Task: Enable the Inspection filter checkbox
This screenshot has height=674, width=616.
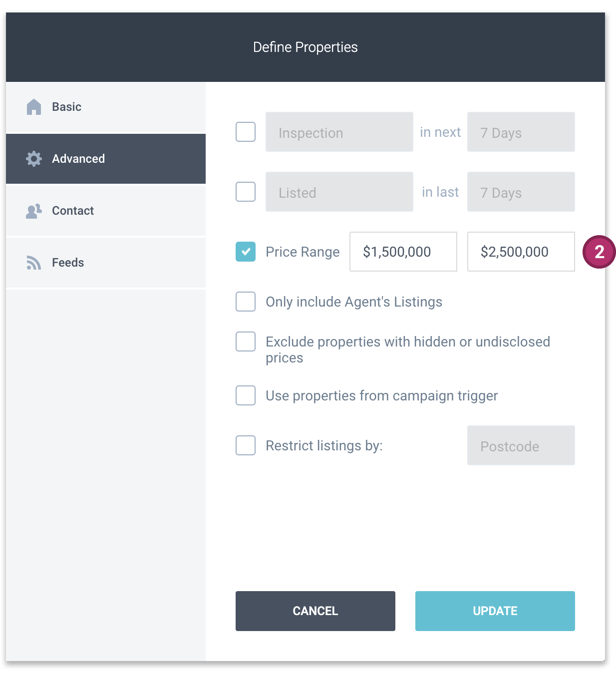Action: [245, 132]
